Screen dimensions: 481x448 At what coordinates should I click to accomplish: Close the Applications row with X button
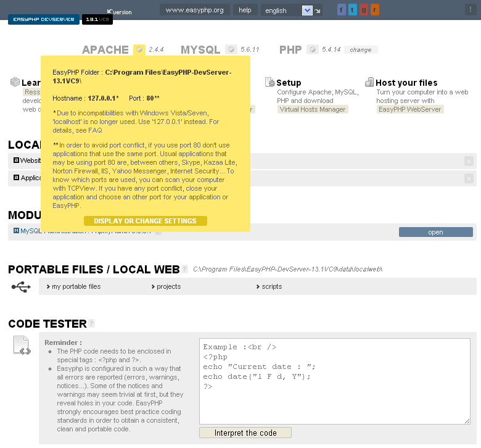pos(469,178)
